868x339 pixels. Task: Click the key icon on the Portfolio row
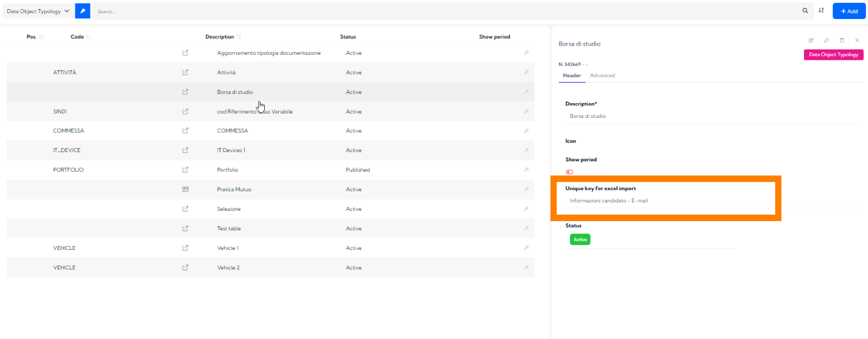[x=526, y=169]
